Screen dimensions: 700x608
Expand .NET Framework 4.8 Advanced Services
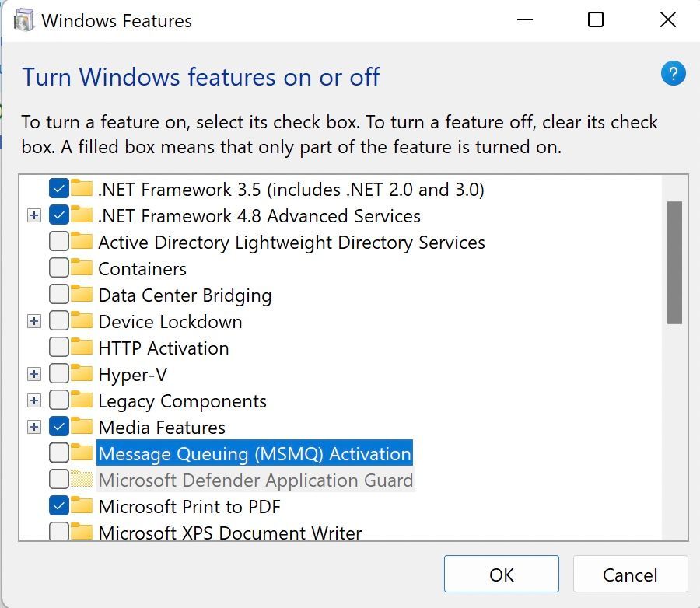click(x=33, y=215)
